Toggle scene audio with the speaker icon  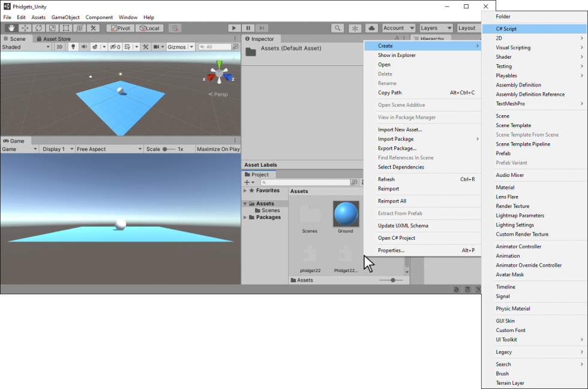(84, 47)
